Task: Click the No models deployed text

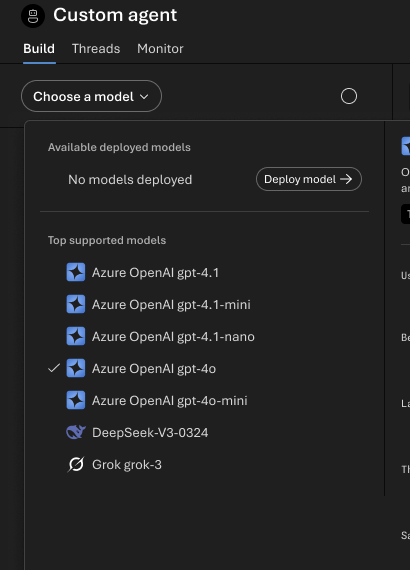Action: 130,180
